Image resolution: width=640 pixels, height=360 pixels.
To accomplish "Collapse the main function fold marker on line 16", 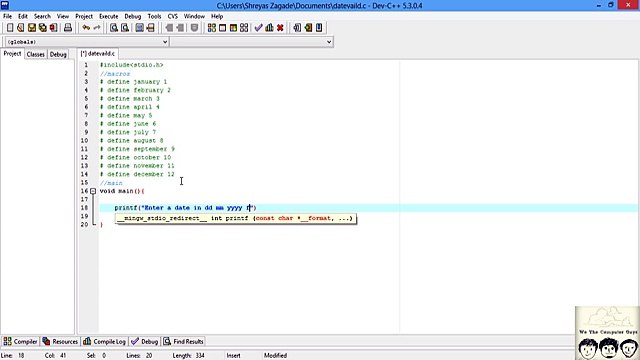I will [93, 191].
